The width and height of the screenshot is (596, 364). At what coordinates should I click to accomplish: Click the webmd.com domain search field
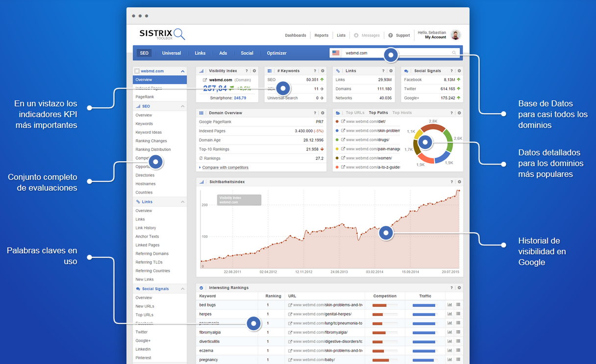point(395,53)
